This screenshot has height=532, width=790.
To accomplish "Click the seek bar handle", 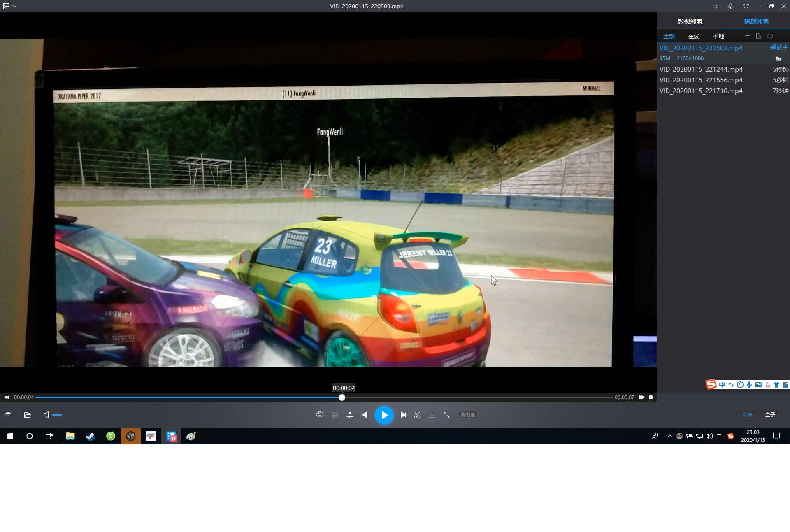I will (x=342, y=397).
